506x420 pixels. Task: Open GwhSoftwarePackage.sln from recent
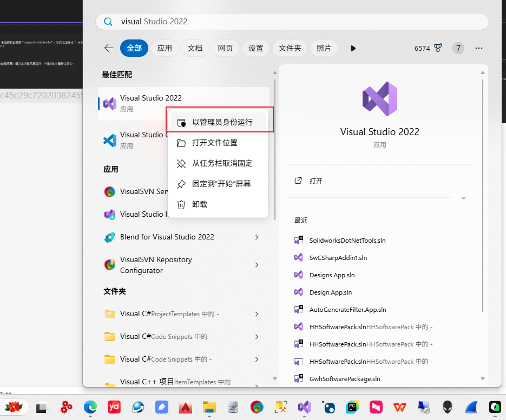(x=345, y=379)
